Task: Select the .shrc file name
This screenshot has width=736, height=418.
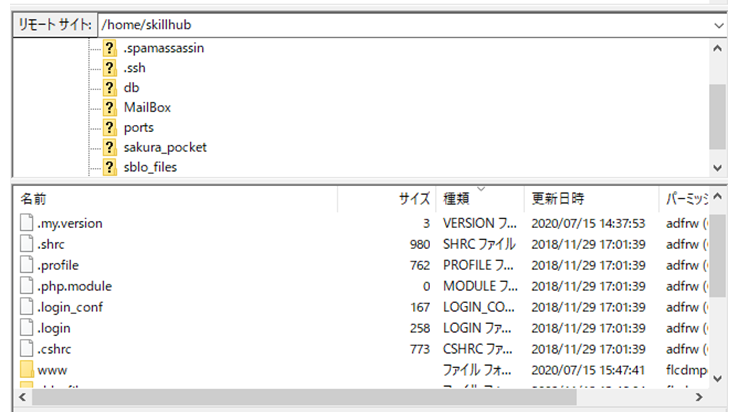Action: point(51,244)
